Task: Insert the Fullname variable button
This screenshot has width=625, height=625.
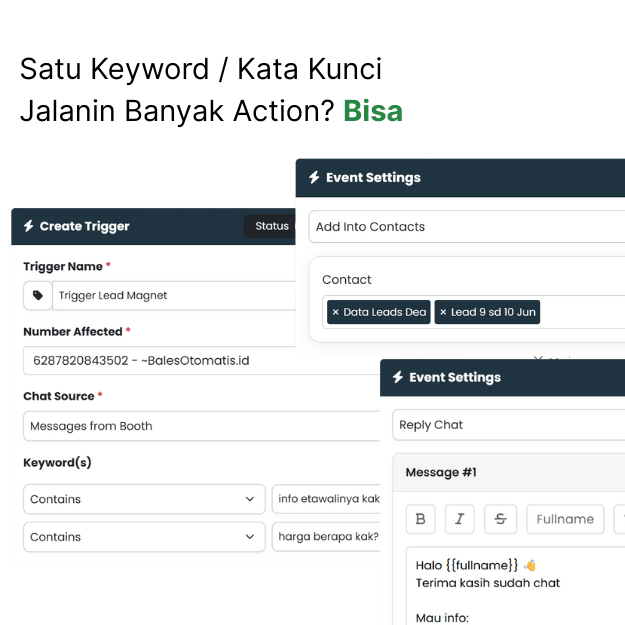Action: pyautogui.click(x=565, y=519)
